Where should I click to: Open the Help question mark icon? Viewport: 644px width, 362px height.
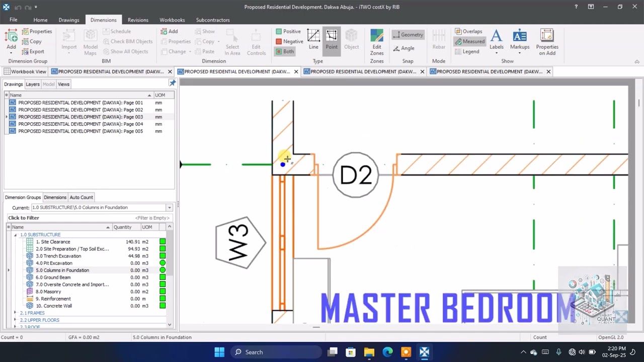tap(576, 7)
